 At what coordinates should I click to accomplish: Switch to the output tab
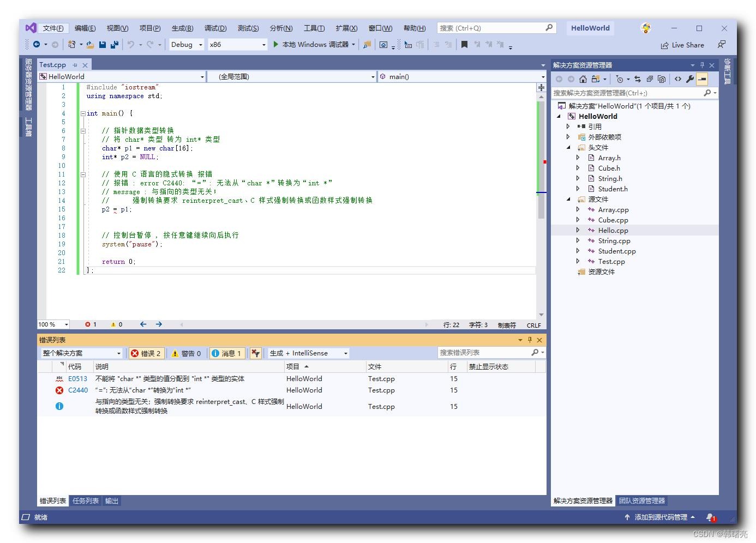pos(112,501)
